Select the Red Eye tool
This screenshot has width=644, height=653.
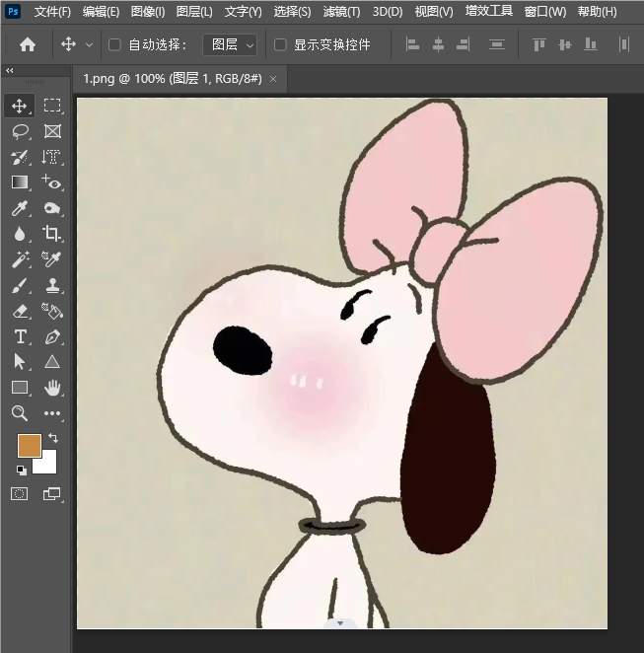[52, 182]
